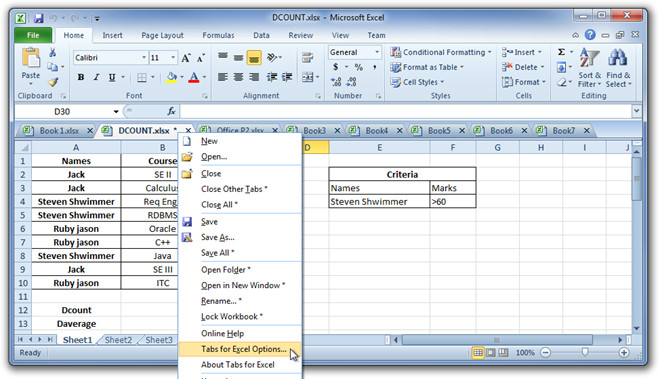Click the Paste clipboard icon
Viewport: 660px width, 379px height.
(x=31, y=58)
